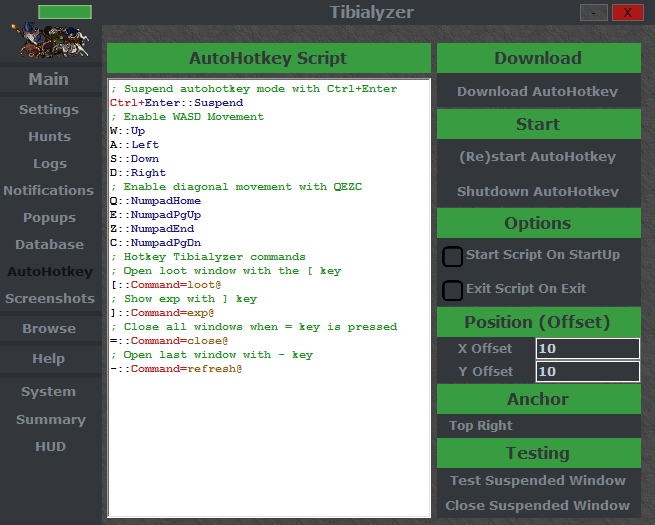Click 'Suspend autohotkey mode with Ctrl+Enter' comment

click(254, 89)
